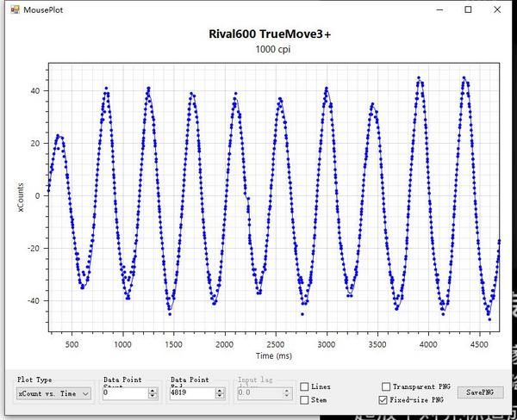
Task: Increase the Data Point End value
Action: pyautogui.click(x=220, y=391)
